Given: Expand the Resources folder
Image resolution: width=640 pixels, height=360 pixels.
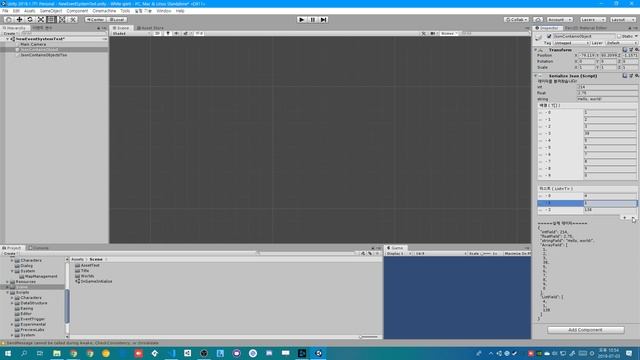Looking at the screenshot, I should click(x=7, y=282).
